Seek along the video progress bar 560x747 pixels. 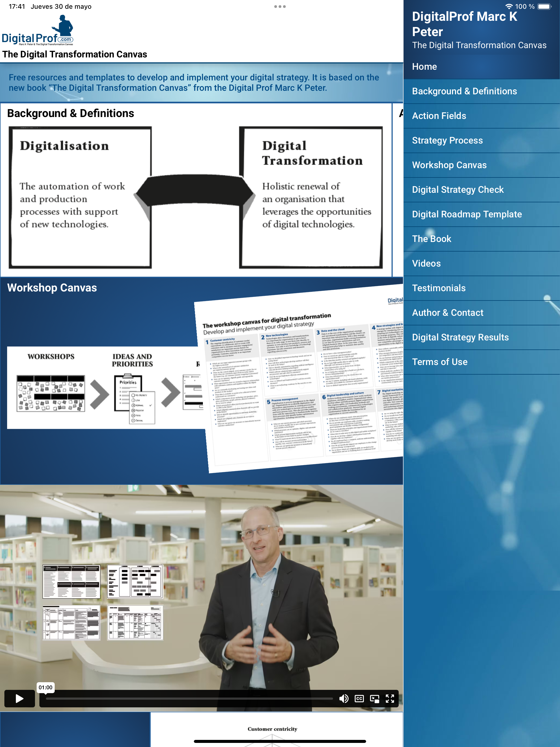189,698
